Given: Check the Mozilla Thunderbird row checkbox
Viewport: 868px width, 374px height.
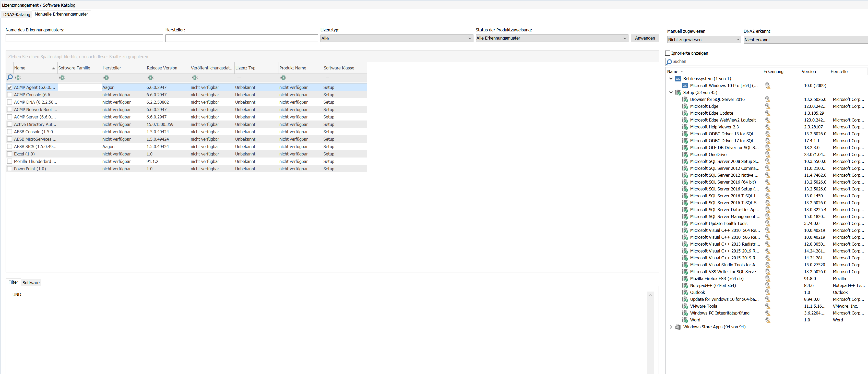Looking at the screenshot, I should tap(10, 161).
